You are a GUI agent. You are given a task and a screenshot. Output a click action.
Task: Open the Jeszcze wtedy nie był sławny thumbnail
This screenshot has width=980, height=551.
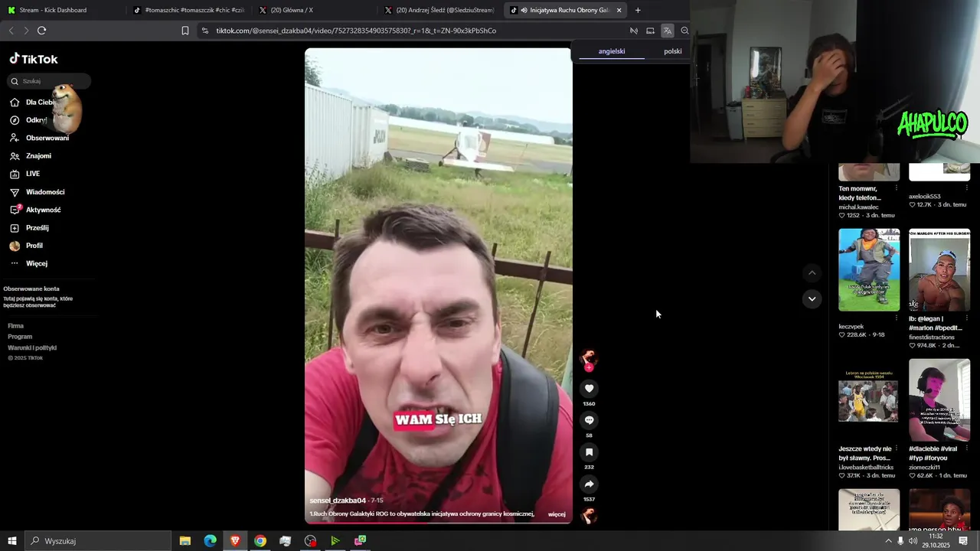click(x=869, y=400)
